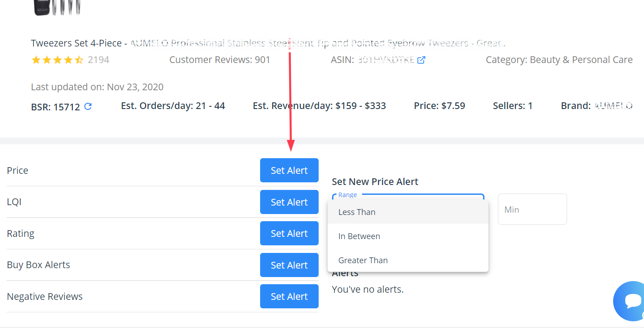Set alert for Negative Reviews
Screen dimensions: 644x328
289,296
